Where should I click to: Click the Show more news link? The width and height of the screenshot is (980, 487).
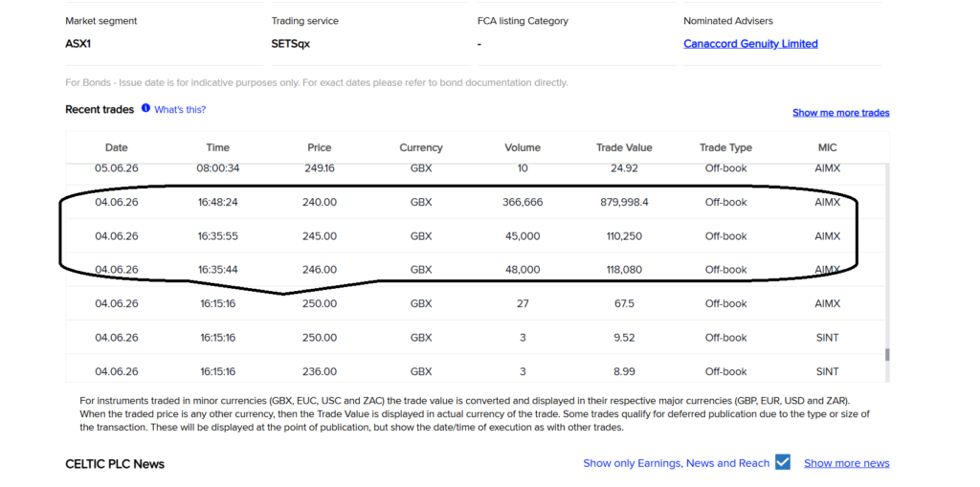pos(846,463)
